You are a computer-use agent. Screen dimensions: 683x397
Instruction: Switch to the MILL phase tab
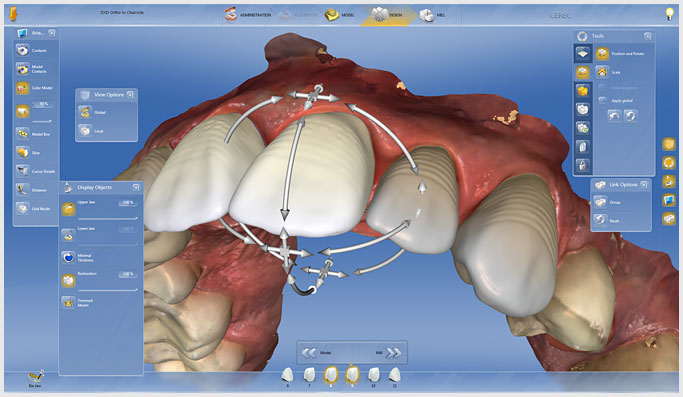point(433,15)
